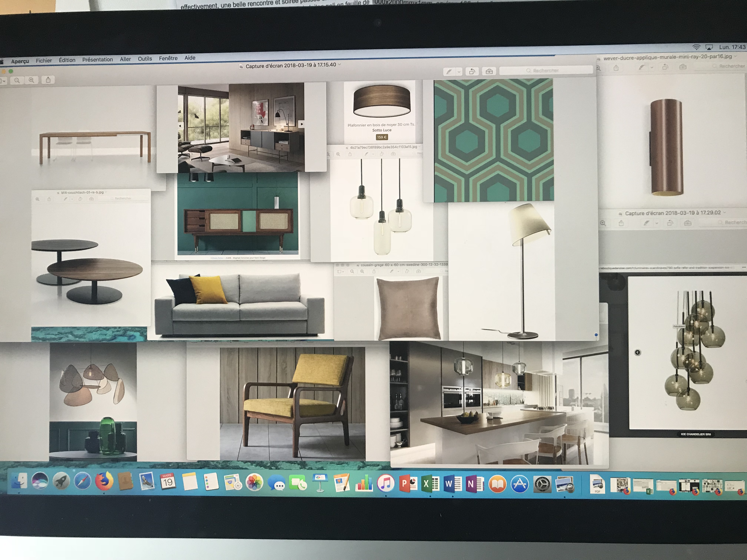
Task: Zoom in in the front Aperçu window
Action: point(31,80)
